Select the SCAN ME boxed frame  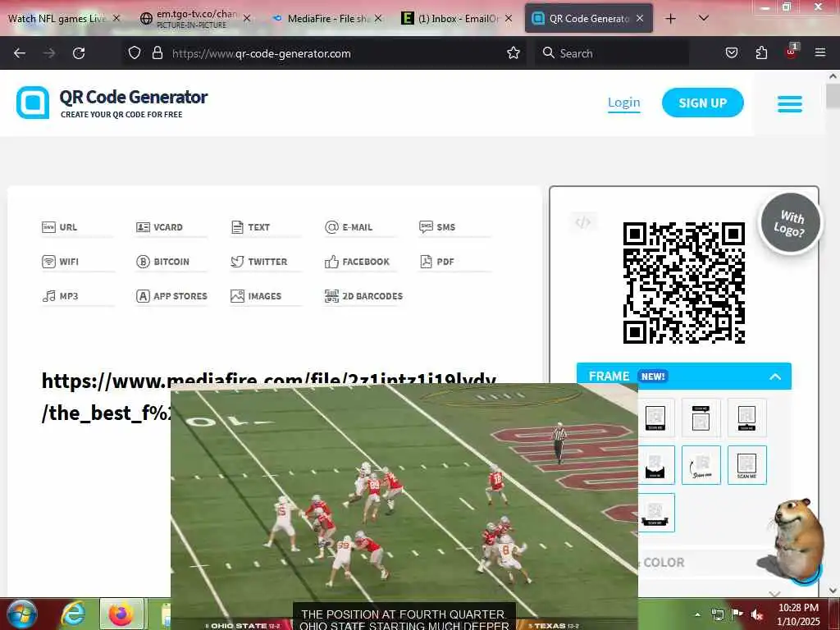click(746, 465)
